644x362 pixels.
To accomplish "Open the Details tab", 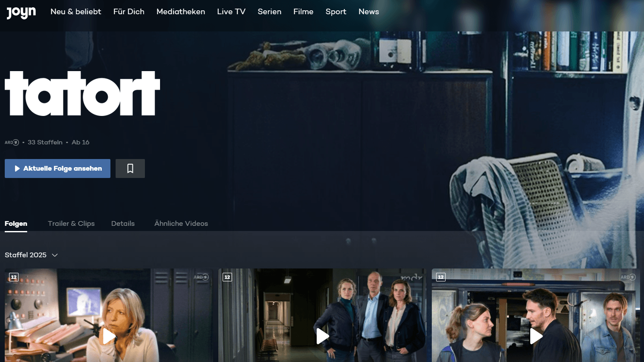I will (123, 223).
